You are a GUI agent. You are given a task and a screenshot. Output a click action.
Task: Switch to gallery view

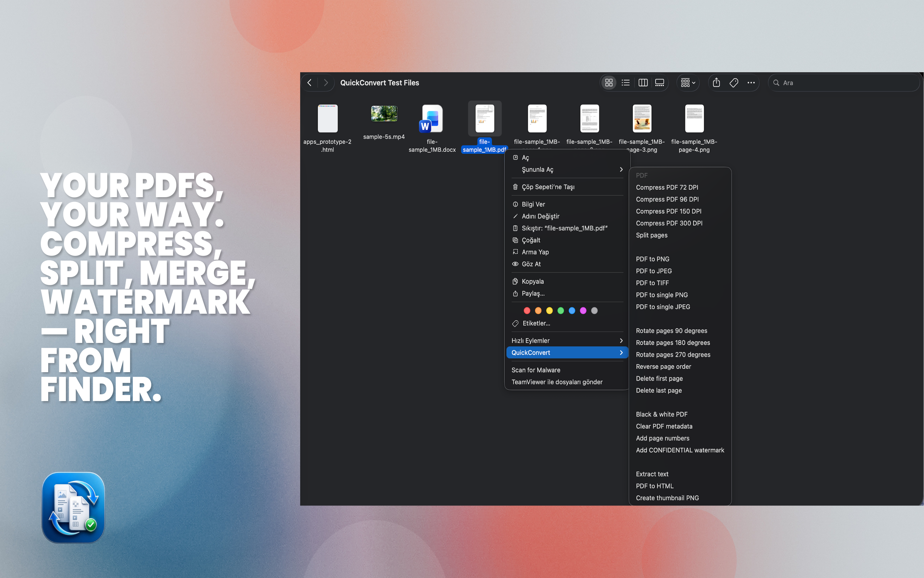coord(660,83)
